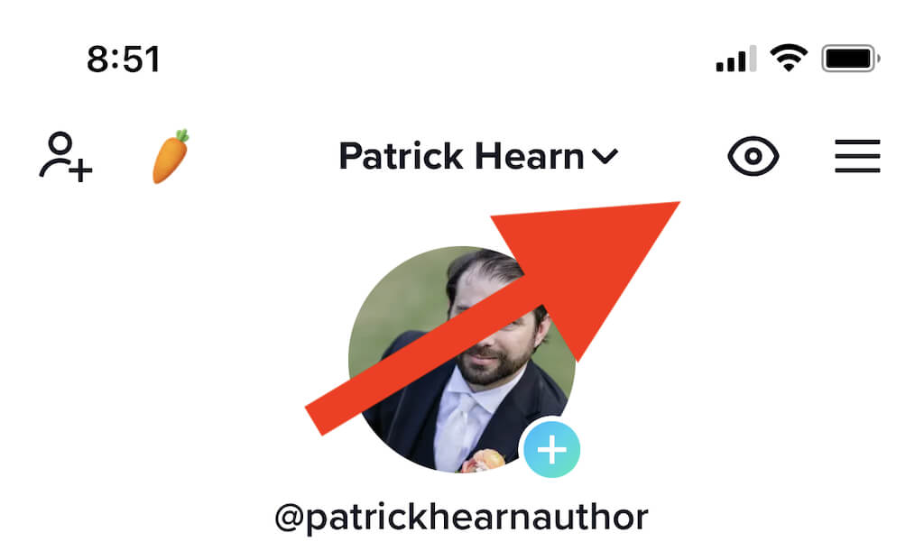Tap the carrot emoji icon

[x=171, y=156]
